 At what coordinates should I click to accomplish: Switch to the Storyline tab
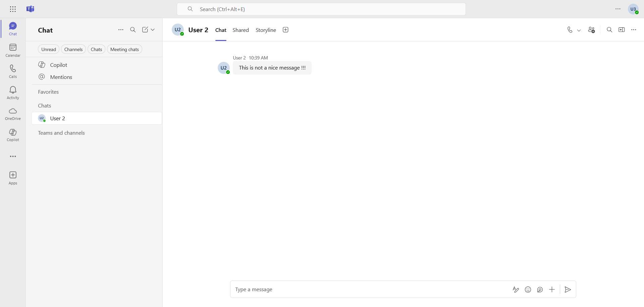266,30
